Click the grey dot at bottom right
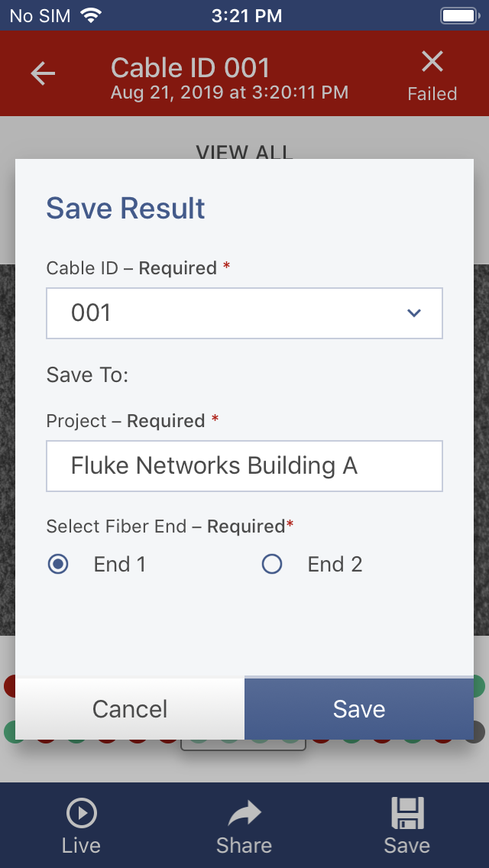489x868 pixels. [x=478, y=731]
